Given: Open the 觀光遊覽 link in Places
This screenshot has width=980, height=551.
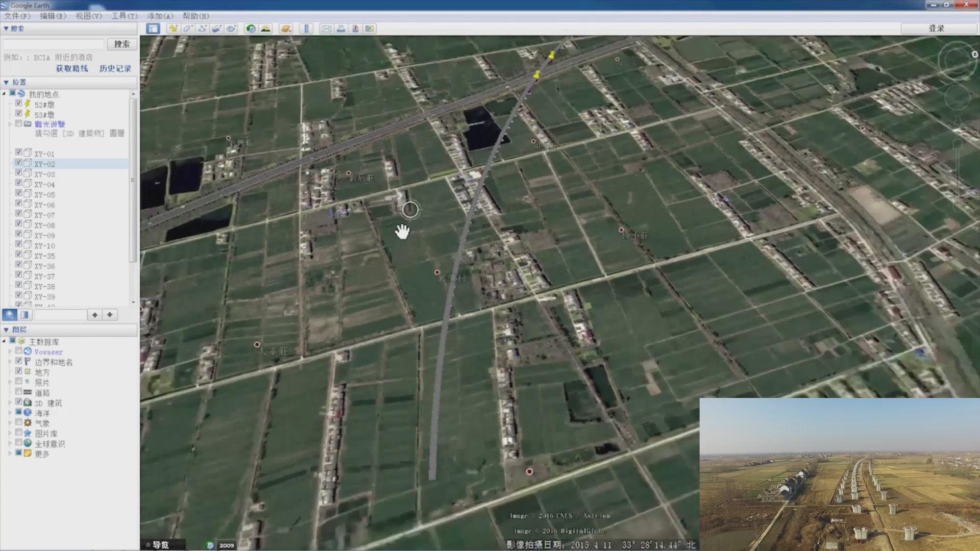Looking at the screenshot, I should [x=50, y=124].
